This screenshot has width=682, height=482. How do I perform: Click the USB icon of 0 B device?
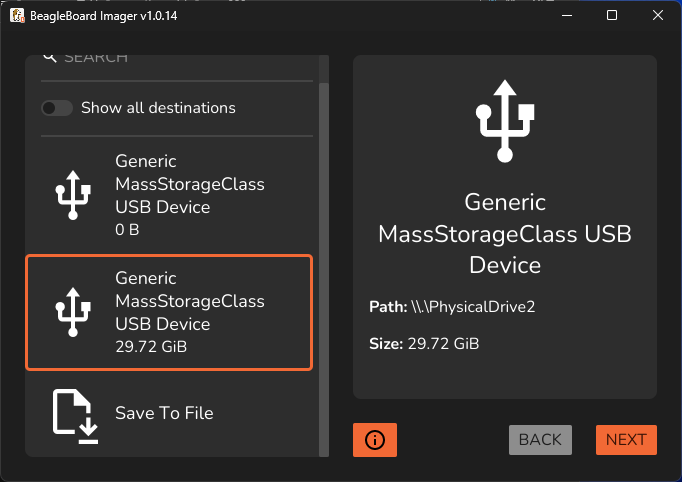(x=73, y=195)
